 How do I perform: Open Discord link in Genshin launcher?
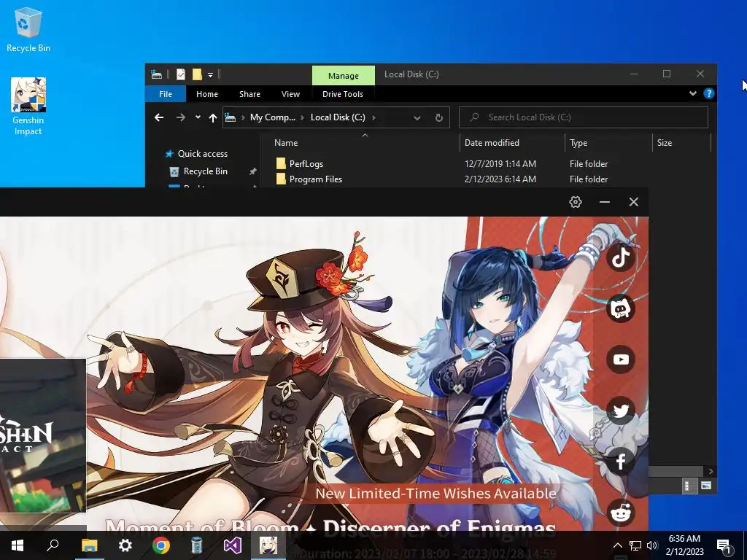pyautogui.click(x=621, y=308)
